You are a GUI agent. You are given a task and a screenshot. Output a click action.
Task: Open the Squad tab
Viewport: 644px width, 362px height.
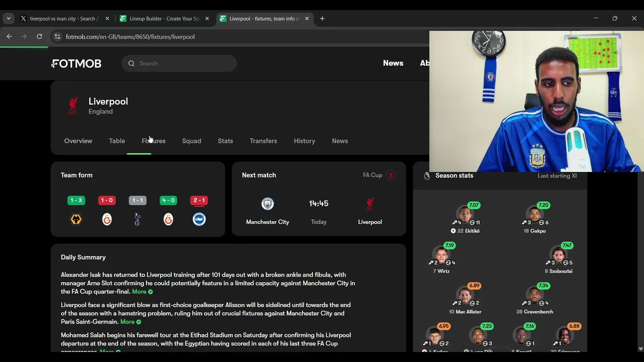[x=192, y=141]
